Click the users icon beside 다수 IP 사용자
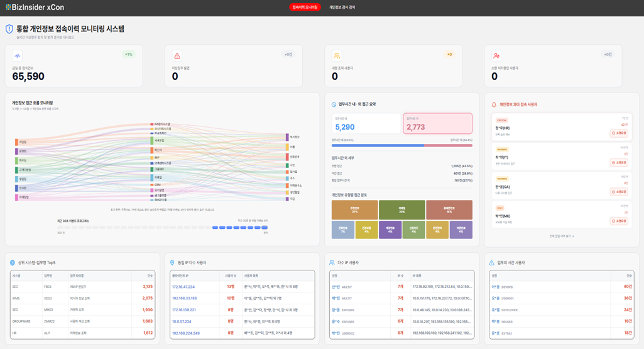 332,263
